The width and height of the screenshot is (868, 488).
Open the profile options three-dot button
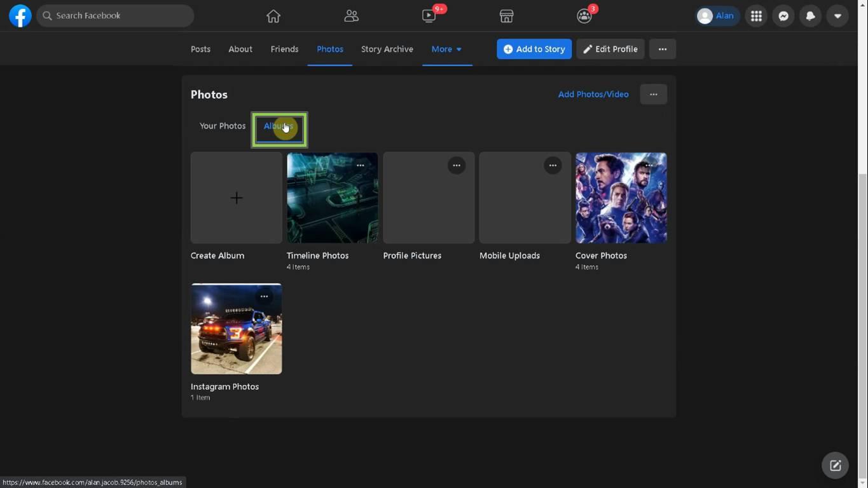663,49
